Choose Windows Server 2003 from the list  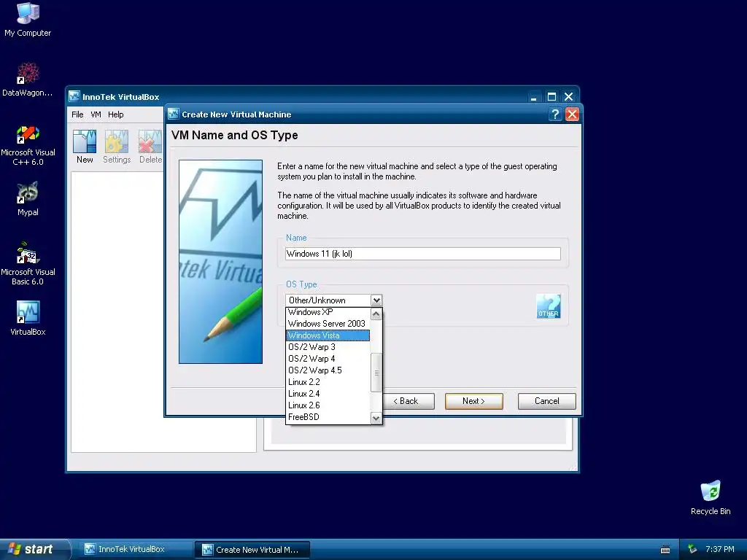point(328,324)
